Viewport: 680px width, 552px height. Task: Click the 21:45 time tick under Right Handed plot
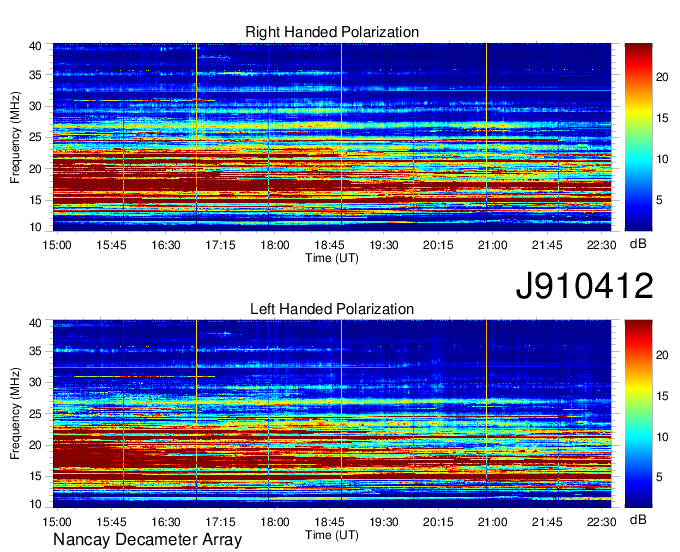(x=547, y=245)
